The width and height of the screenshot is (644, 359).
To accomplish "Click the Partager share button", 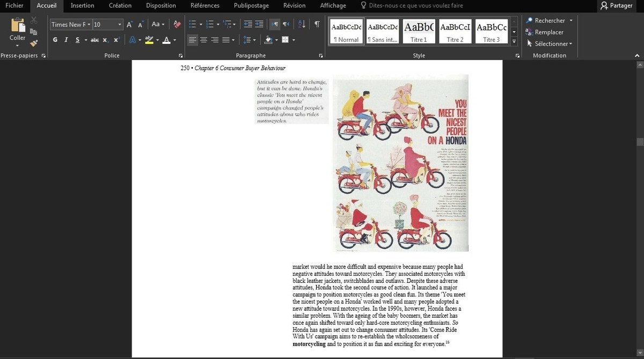I will [617, 6].
